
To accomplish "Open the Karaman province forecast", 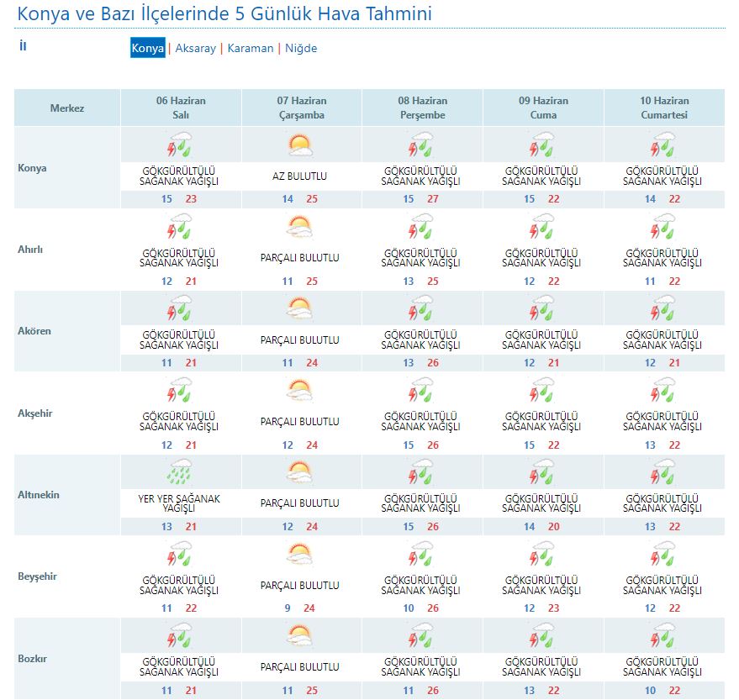I will (x=250, y=48).
